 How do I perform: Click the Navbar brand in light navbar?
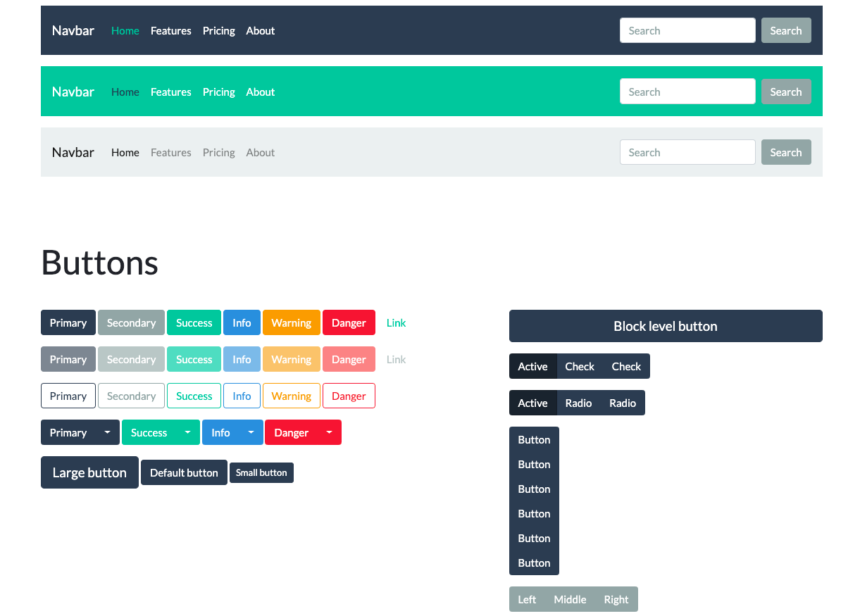coord(73,152)
